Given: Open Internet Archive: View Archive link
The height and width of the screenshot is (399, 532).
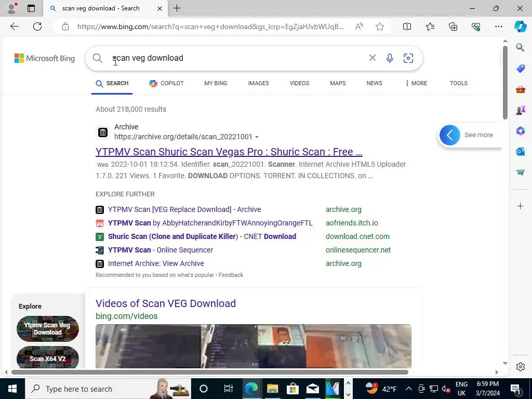Looking at the screenshot, I should pyautogui.click(x=156, y=263).
